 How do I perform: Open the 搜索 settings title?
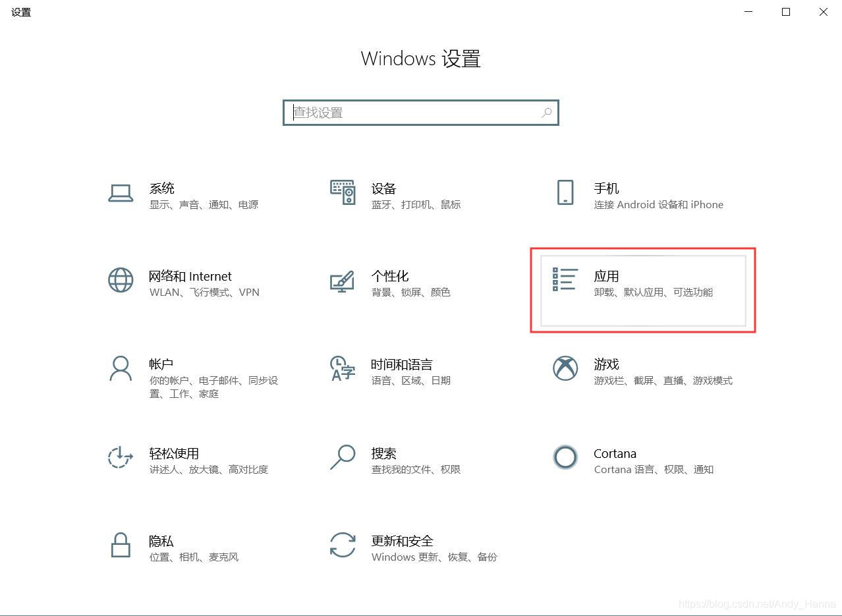tap(383, 453)
